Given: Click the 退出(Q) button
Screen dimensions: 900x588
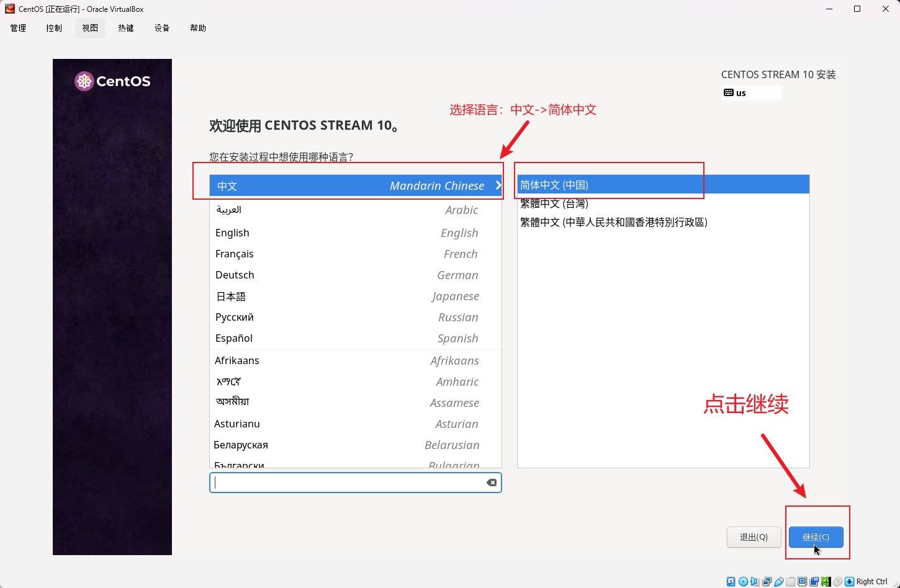Looking at the screenshot, I should (754, 537).
